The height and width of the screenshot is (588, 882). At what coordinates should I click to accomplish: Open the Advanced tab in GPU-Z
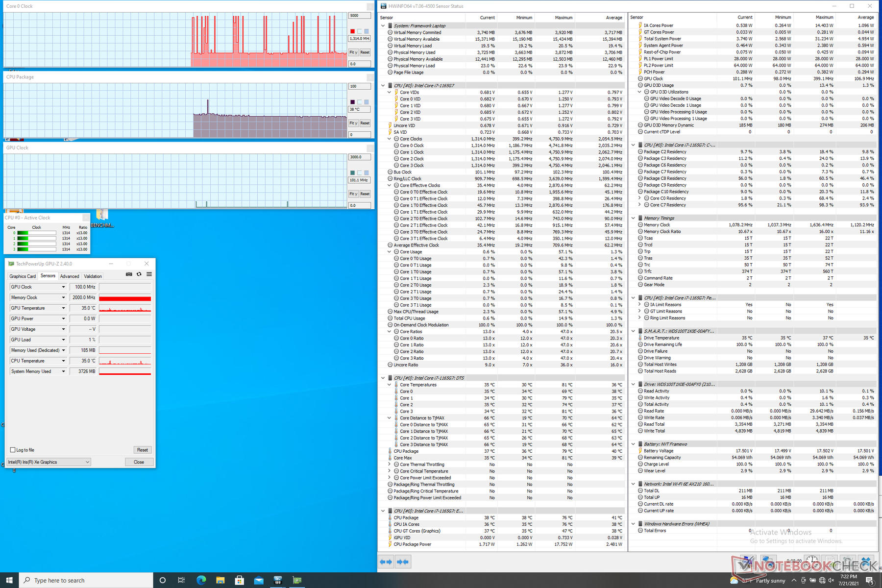click(x=70, y=276)
